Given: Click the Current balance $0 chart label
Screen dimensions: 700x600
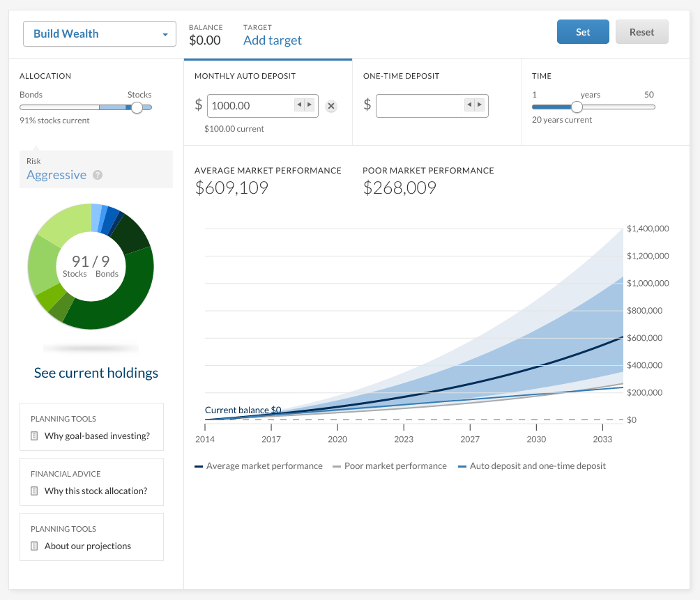Looking at the screenshot, I should point(243,410).
